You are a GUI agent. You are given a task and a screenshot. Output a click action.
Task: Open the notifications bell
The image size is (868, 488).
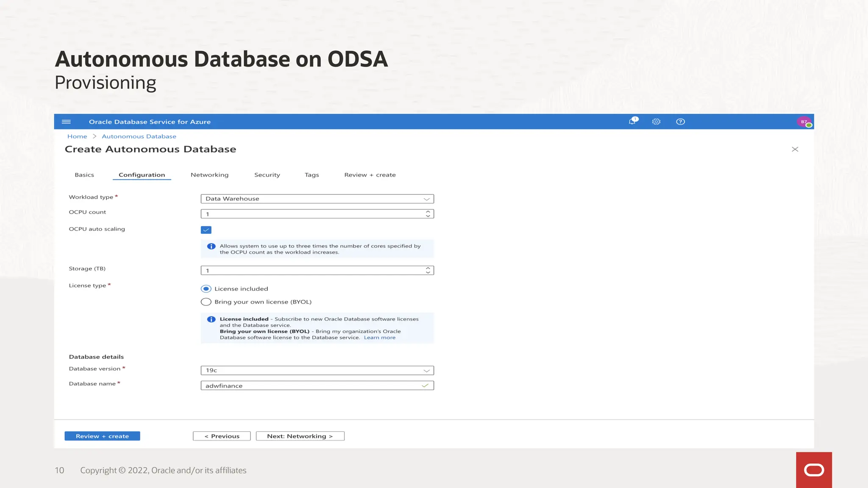click(633, 121)
